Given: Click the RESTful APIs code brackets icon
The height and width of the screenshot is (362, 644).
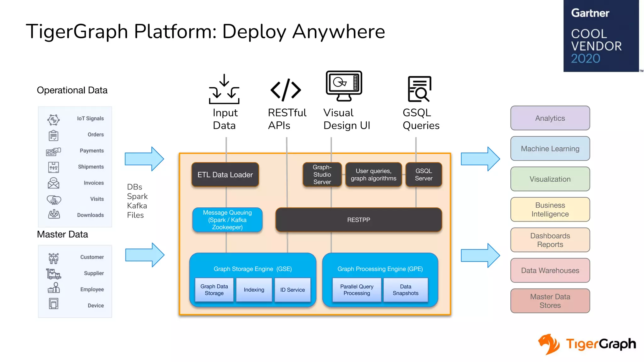Looking at the screenshot, I should [286, 90].
